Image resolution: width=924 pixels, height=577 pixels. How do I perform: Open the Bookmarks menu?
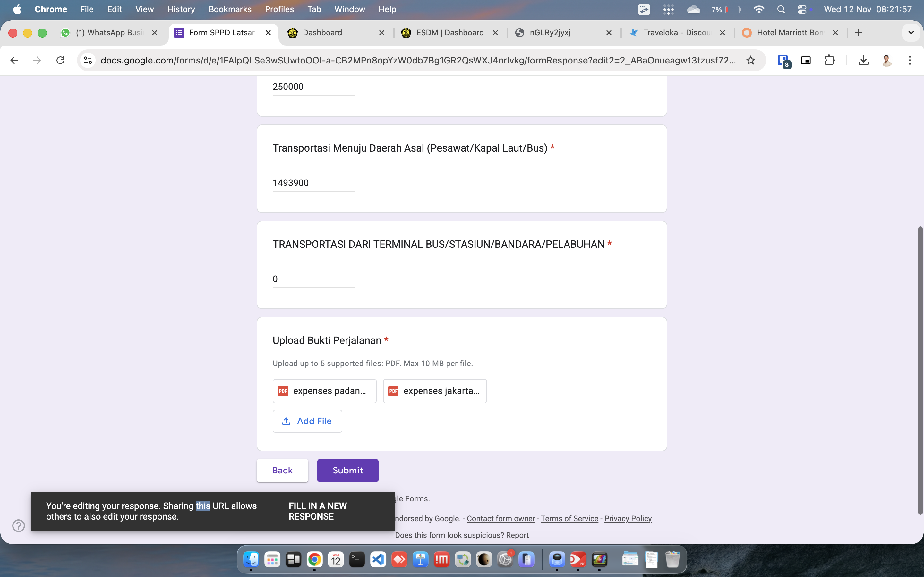(229, 10)
